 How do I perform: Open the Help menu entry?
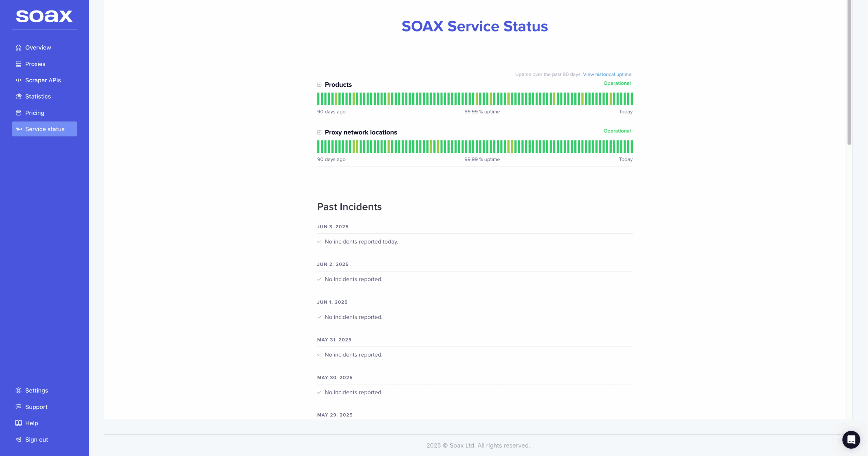coord(44,423)
